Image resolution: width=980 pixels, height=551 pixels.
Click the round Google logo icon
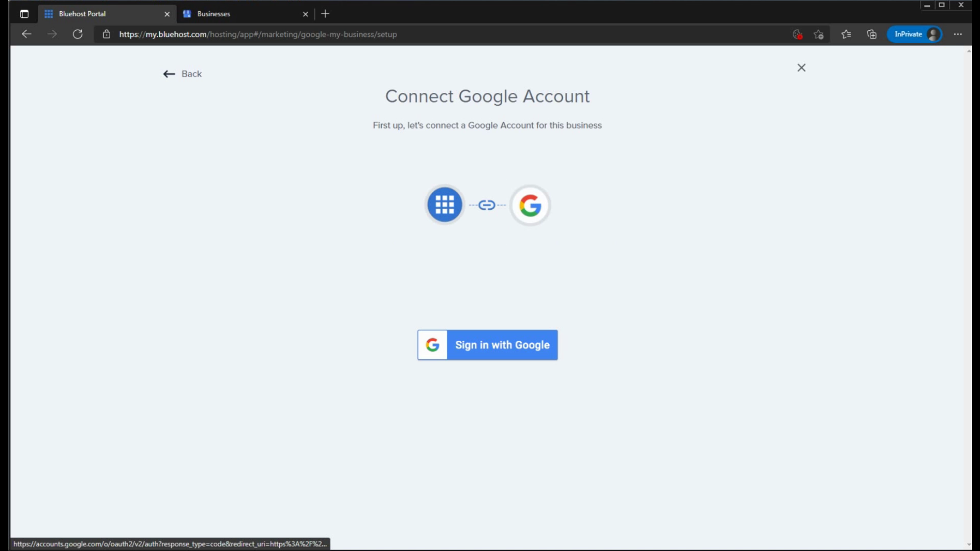530,205
